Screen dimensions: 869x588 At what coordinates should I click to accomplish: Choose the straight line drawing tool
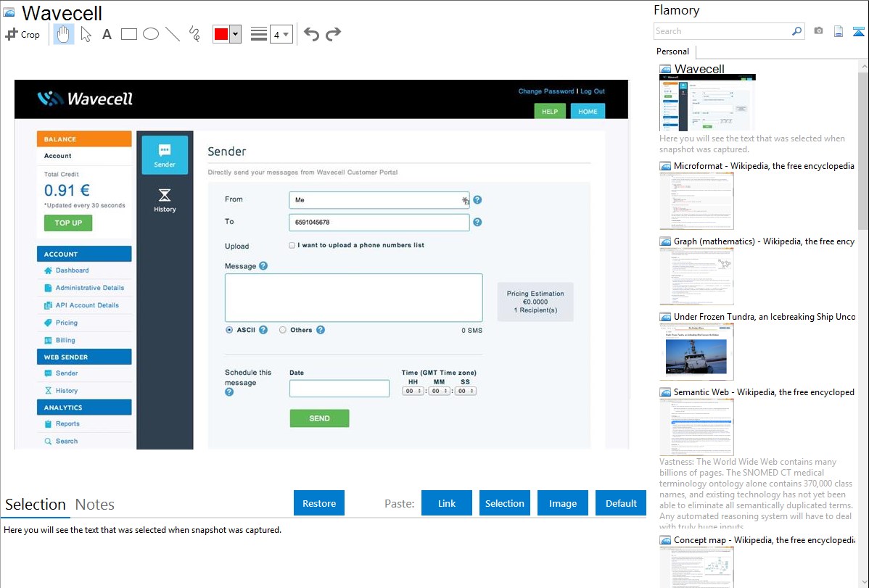(173, 34)
